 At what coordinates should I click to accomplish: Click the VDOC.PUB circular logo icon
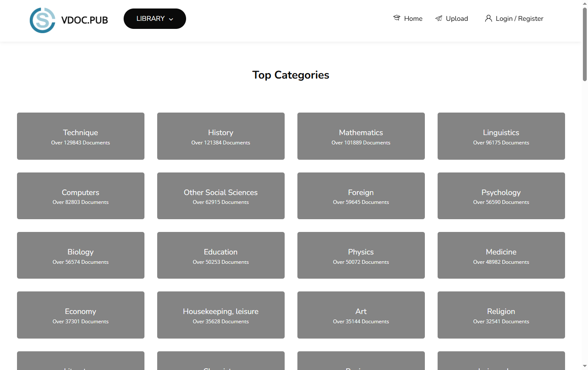pyautogui.click(x=42, y=20)
